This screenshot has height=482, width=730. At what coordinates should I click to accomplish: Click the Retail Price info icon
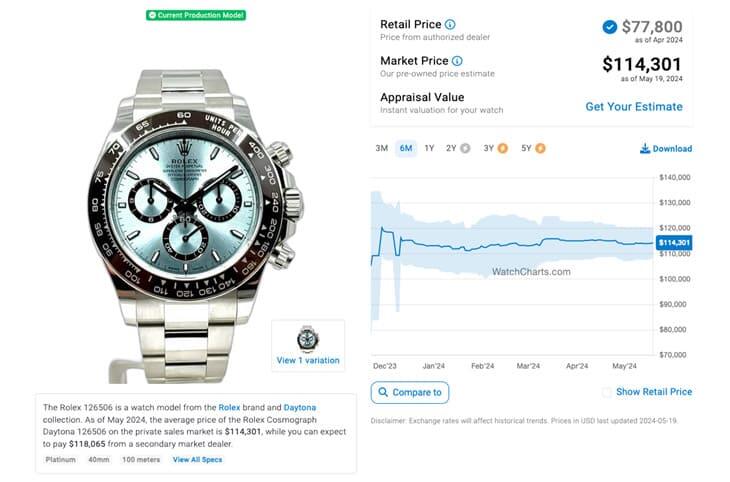[x=450, y=24]
